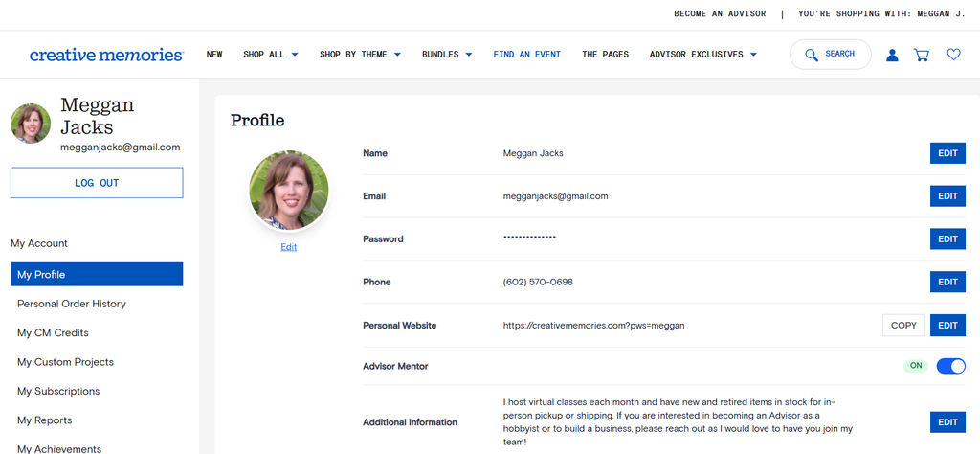Screen dimensions: 980x454
Task: Toggle the Advisor Mentor switch
Action: point(950,366)
